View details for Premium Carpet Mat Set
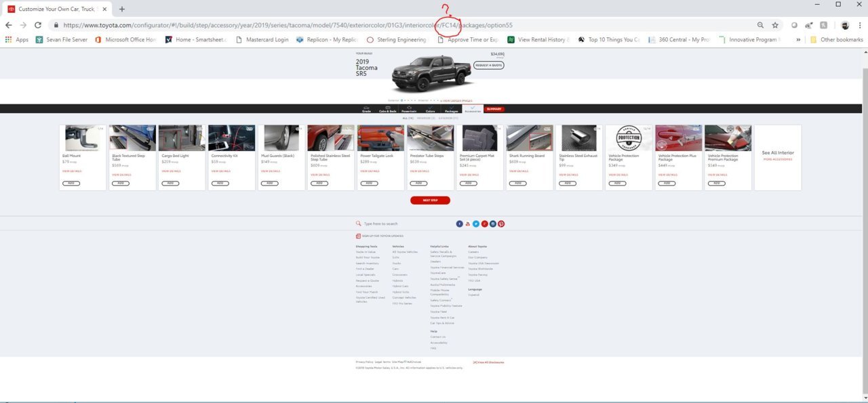Image resolution: width=868 pixels, height=403 pixels. 469,175
